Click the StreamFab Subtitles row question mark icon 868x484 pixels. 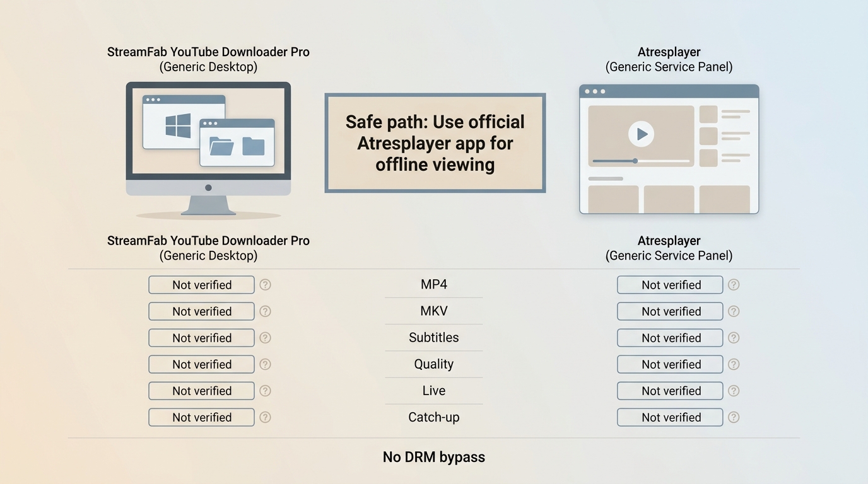click(266, 338)
